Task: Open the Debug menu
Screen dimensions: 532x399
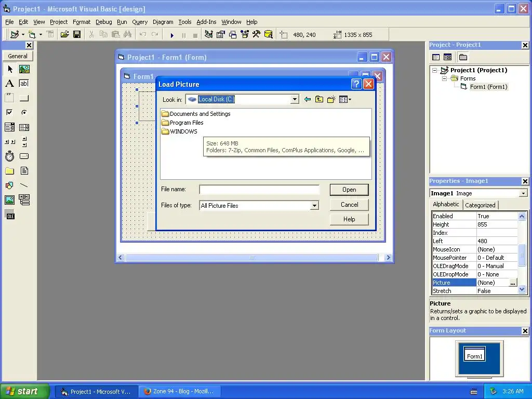Action: point(103,22)
